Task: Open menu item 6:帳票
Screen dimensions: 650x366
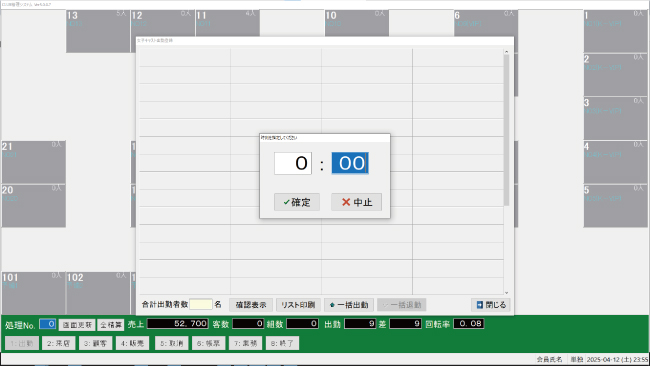Action: coord(209,343)
